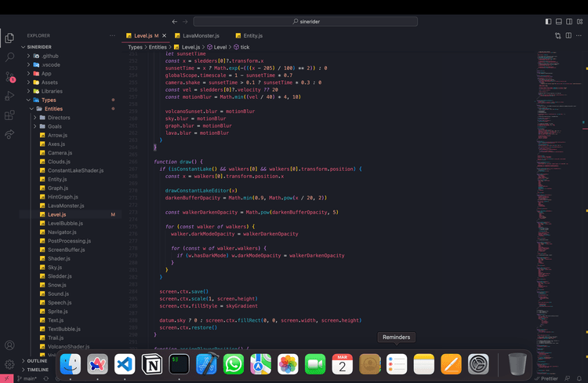Viewport: 588px width, 383px height.
Task: Click the Accounts icon in activity bar
Action: pos(9,345)
